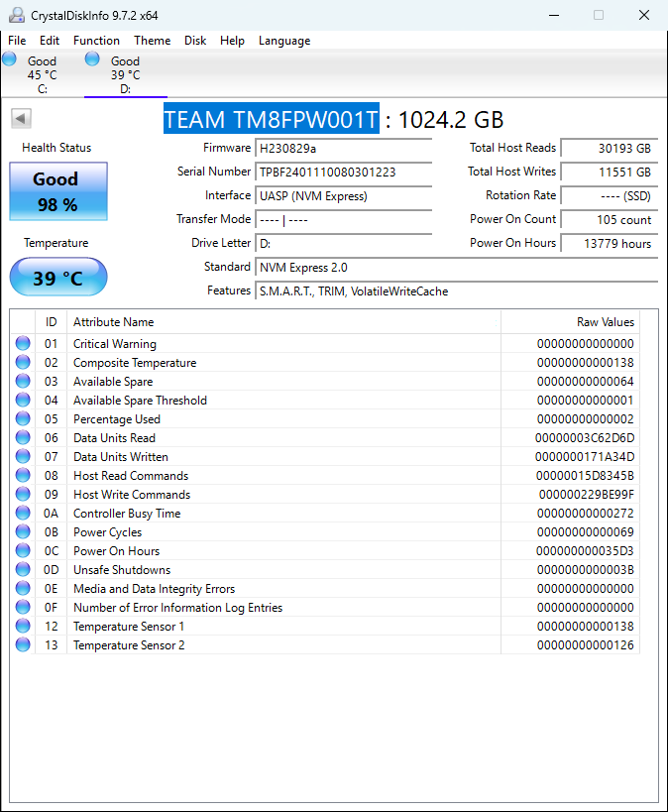Select the Unsafe Shutdowns attribute name
This screenshot has width=668, height=812.
122,570
